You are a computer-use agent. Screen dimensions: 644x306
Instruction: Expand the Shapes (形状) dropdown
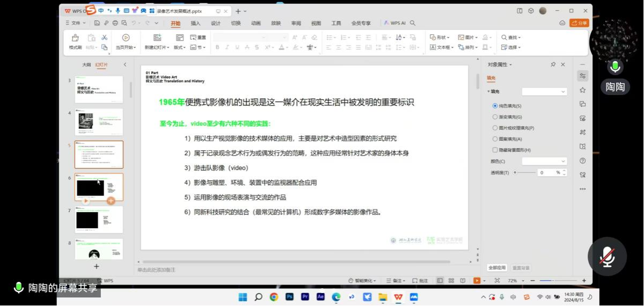440,38
